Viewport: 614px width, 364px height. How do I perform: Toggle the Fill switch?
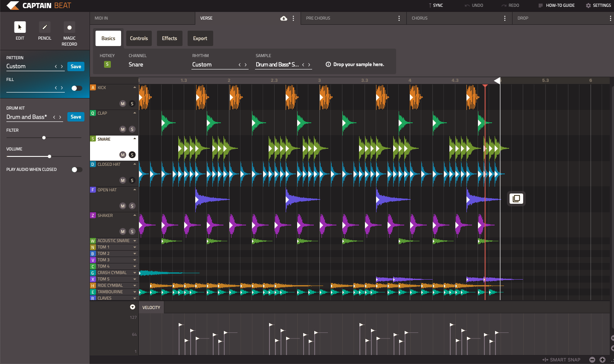tap(77, 88)
